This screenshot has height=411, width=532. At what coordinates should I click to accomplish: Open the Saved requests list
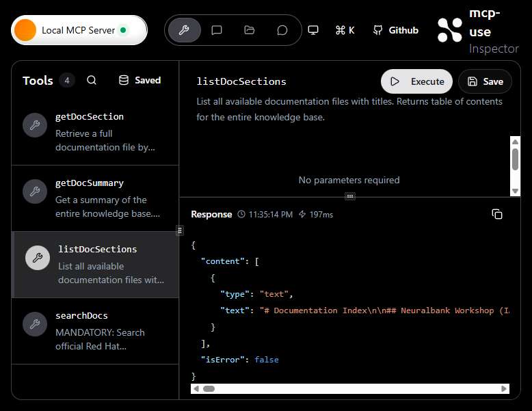[139, 80]
